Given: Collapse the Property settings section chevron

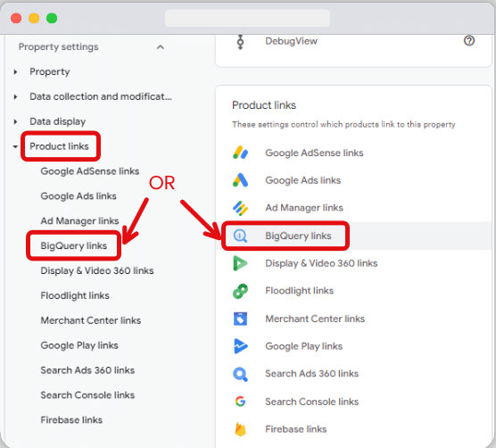Looking at the screenshot, I should pyautogui.click(x=161, y=47).
